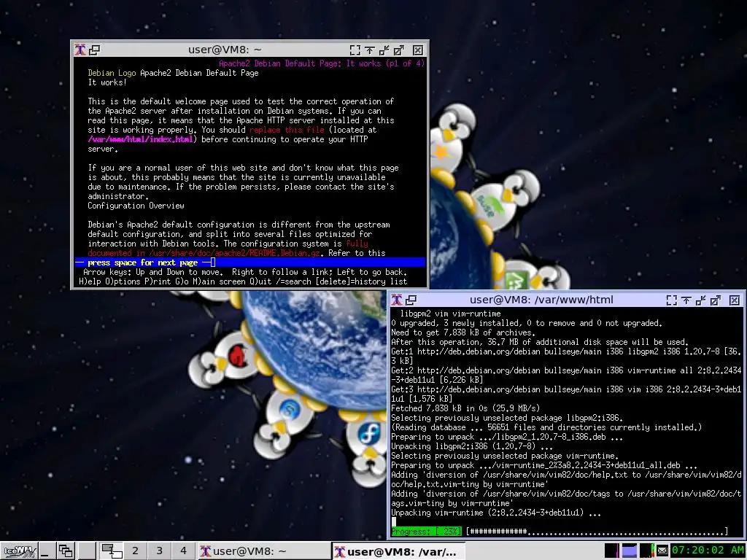747x560 pixels.
Task: Switch to workspace 4
Action: click(x=183, y=551)
